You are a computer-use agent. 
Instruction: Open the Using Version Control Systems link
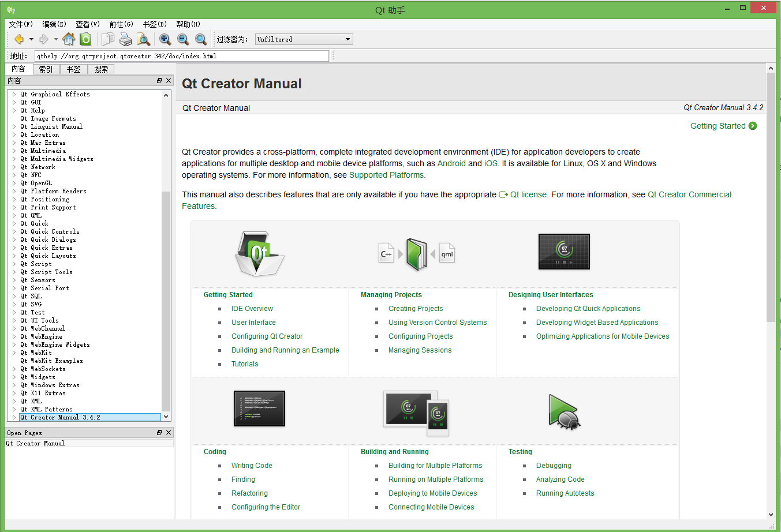coord(438,323)
